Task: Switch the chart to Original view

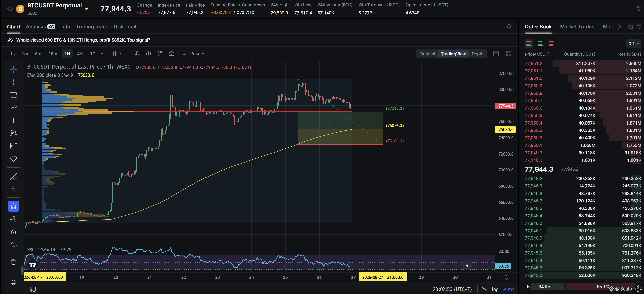Action: [427, 54]
